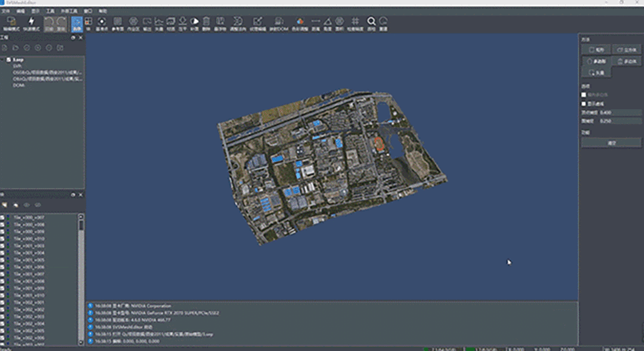Select the polygon method button
This screenshot has height=351, width=644.
pos(597,61)
